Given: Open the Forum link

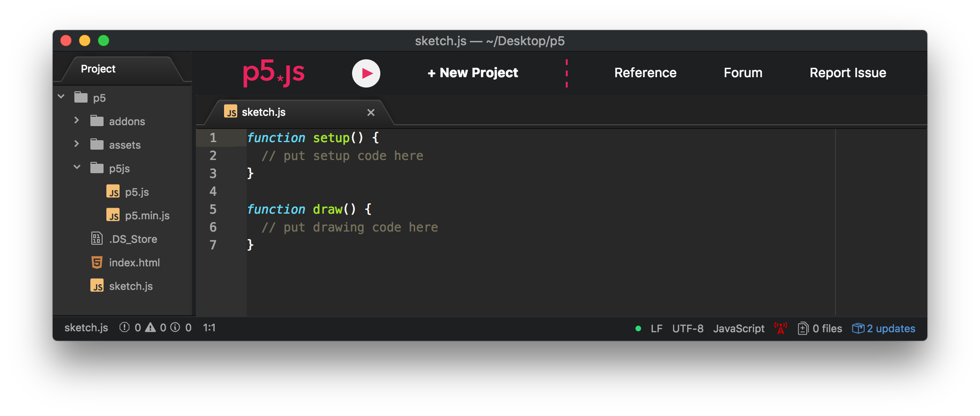Looking at the screenshot, I should pyautogui.click(x=743, y=73).
